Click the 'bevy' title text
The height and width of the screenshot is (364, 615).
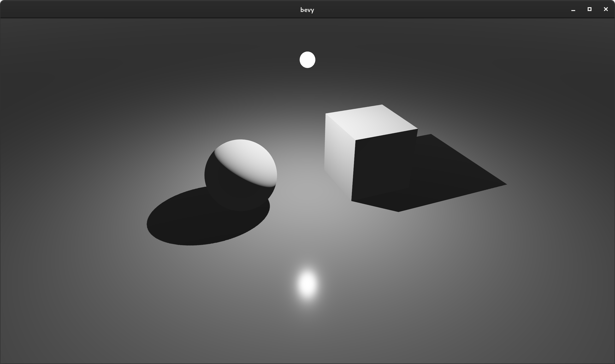coord(307,10)
